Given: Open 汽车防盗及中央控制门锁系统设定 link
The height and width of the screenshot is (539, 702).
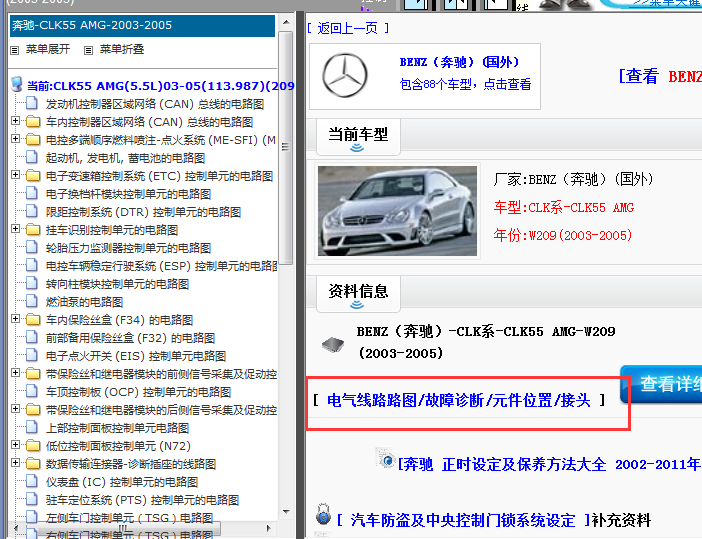Looking at the screenshot, I should [x=463, y=520].
